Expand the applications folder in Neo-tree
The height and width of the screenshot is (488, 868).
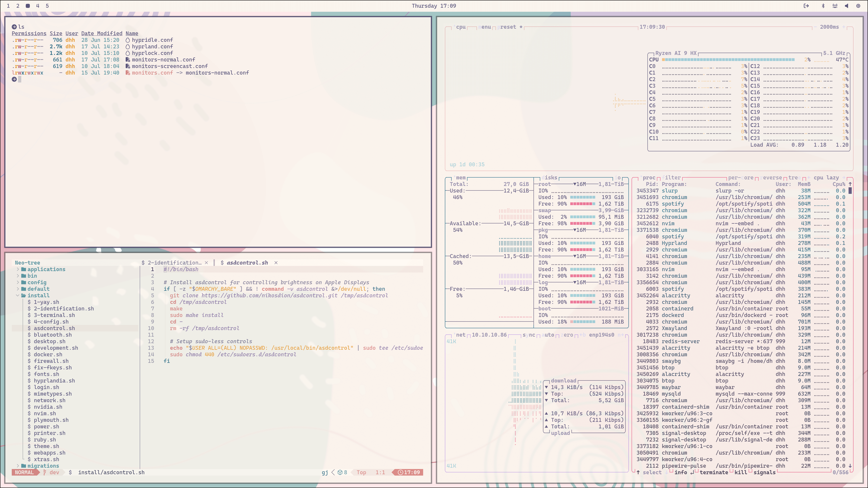click(x=46, y=269)
